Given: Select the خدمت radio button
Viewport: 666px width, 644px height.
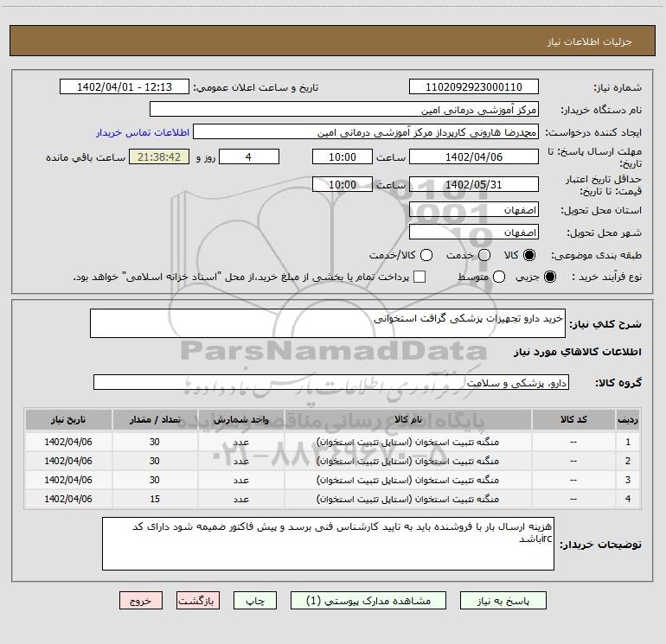Looking at the screenshot, I should [484, 255].
